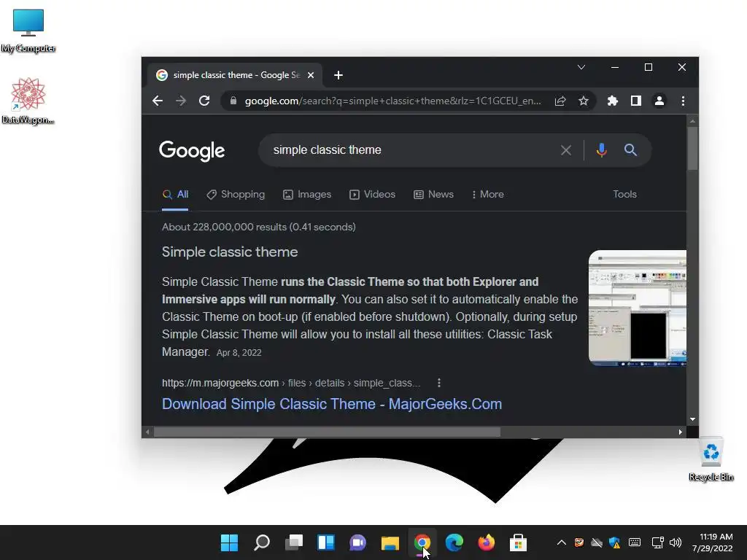
Task: Select the Recycle Bin desktop icon
Action: [x=711, y=459]
